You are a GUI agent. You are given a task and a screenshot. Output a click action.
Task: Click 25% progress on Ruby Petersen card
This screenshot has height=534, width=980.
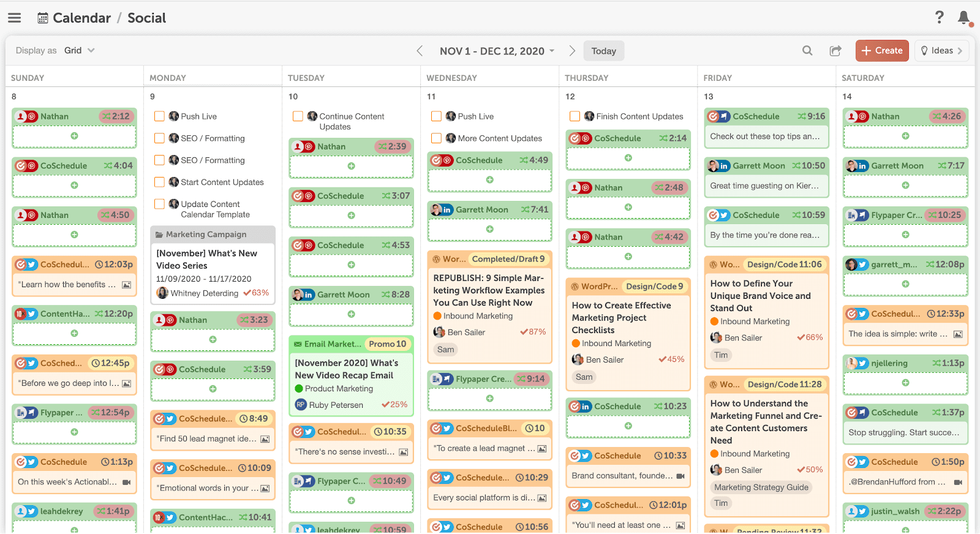point(394,405)
